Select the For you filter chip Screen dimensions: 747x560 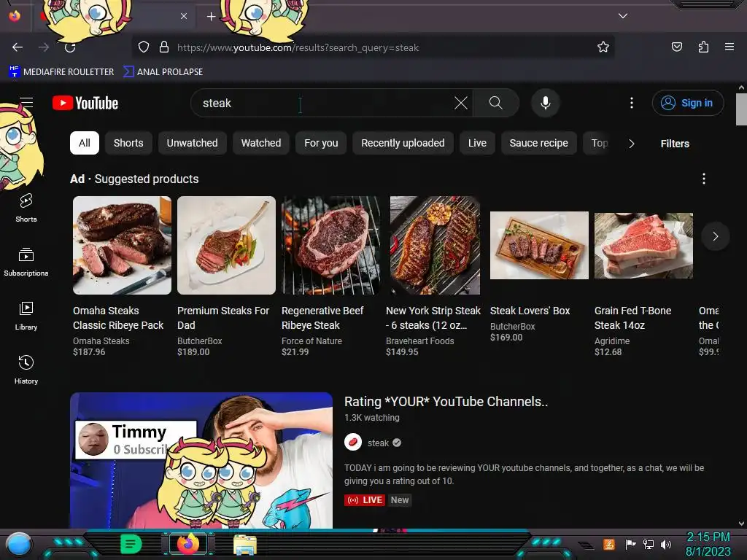(x=321, y=143)
